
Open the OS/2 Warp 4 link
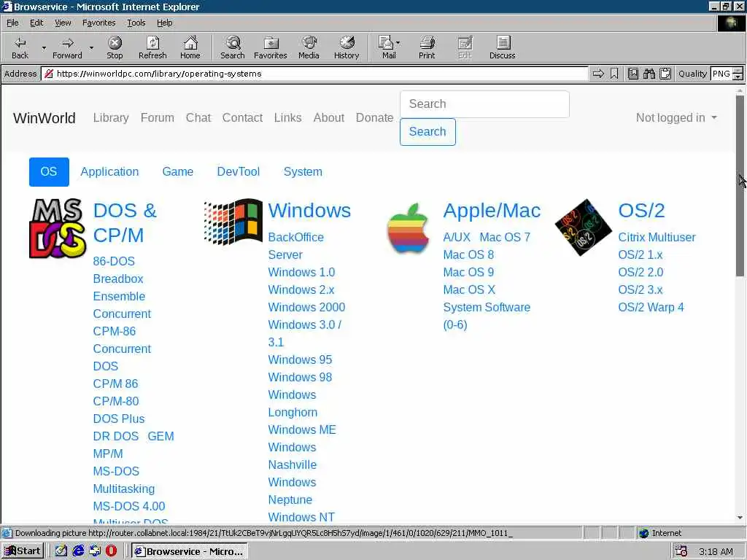pyautogui.click(x=651, y=307)
